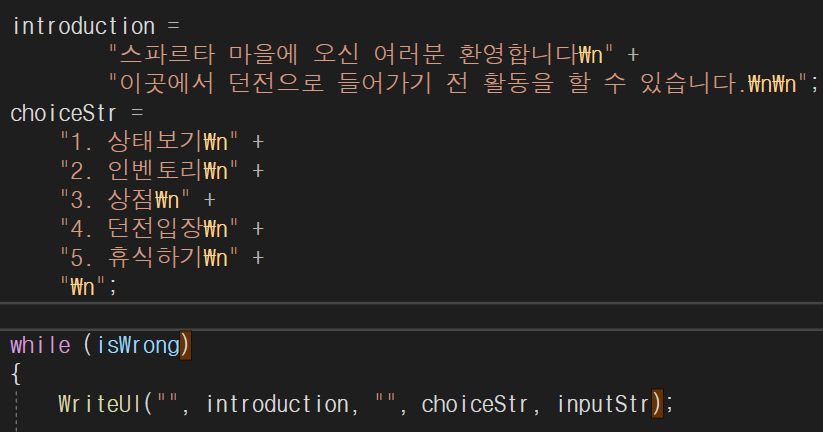The image size is (823, 432).
Task: Click the string starting with "이곳에서 던전으로"
Action: pos(458,83)
